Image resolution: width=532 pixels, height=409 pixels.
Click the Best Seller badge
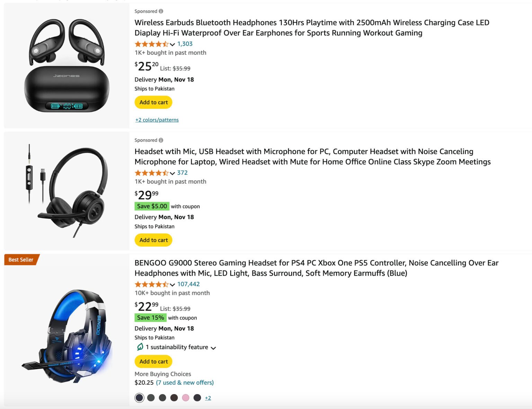(21, 260)
